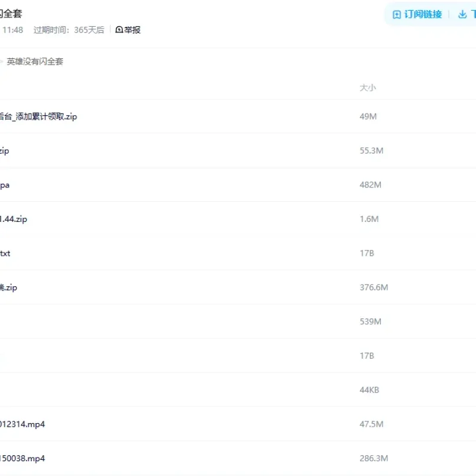
Task: Click the 订阅链接 subscribe icon
Action: pos(397,14)
